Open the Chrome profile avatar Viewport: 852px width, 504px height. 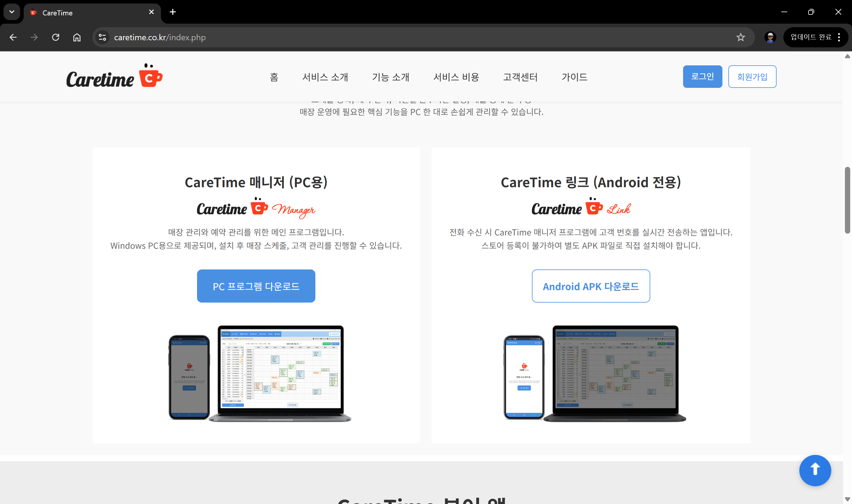[x=770, y=37]
